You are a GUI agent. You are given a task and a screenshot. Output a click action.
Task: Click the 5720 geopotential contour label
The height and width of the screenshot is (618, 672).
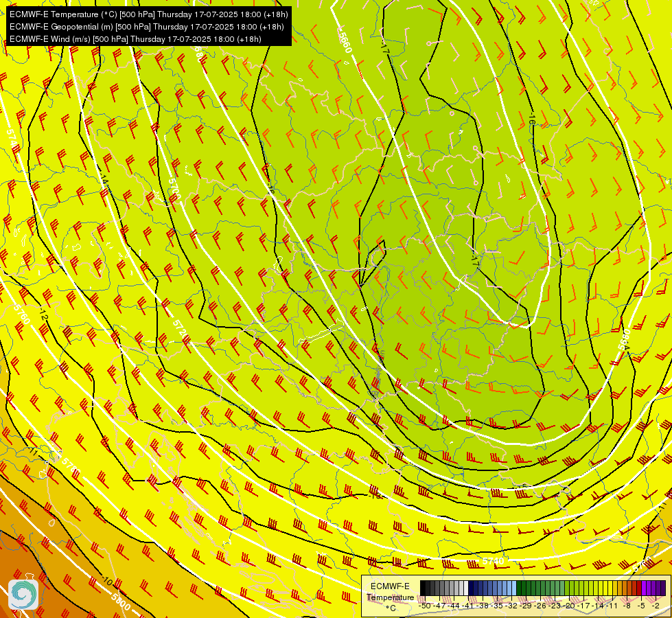(181, 331)
